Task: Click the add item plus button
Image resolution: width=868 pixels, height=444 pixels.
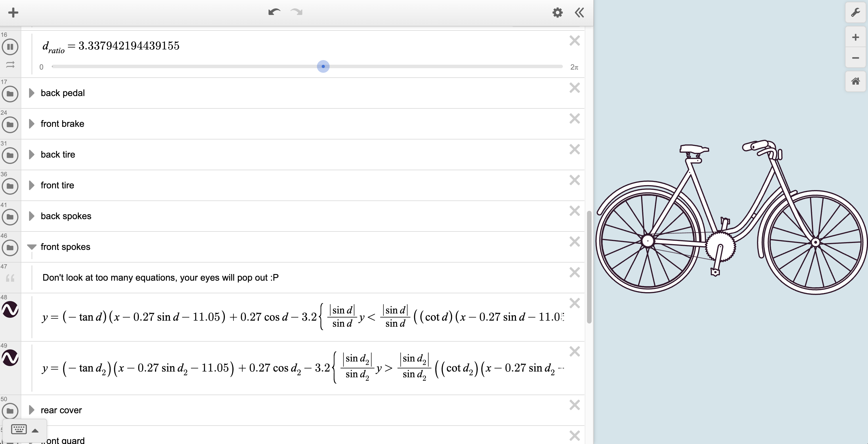Action: click(13, 13)
